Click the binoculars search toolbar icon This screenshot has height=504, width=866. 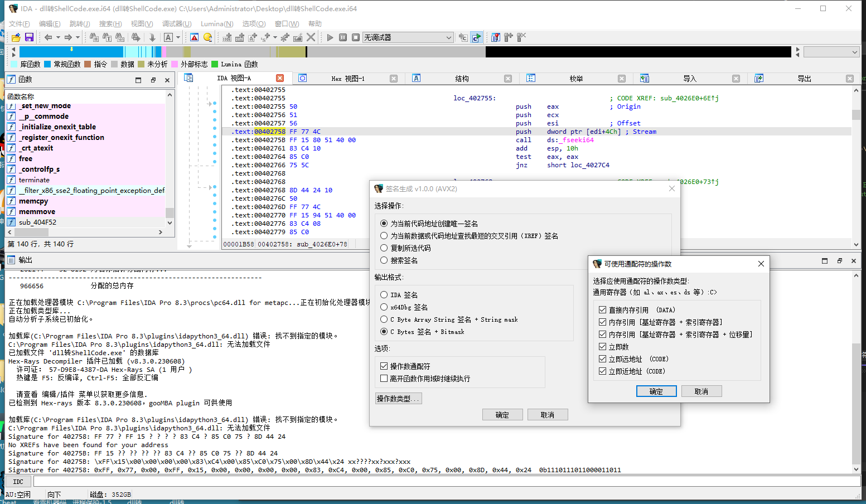click(94, 37)
